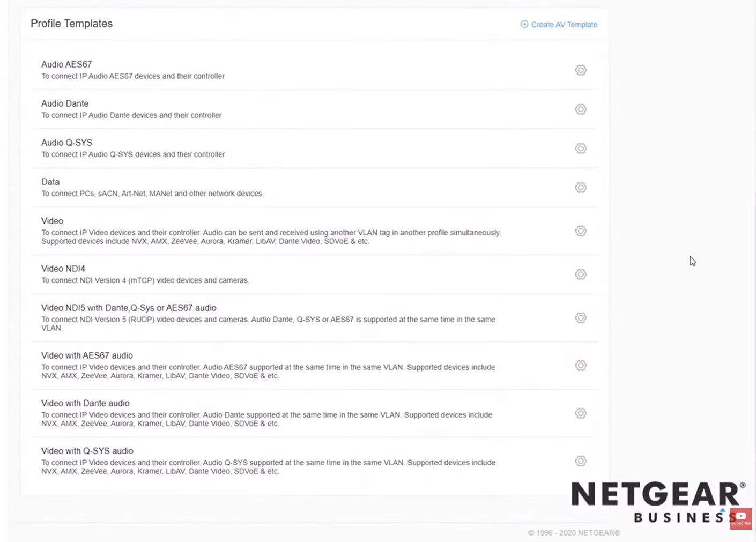The width and height of the screenshot is (756, 542).
Task: Open the gear in the Video NVX/AMX template row
Action: (x=581, y=231)
